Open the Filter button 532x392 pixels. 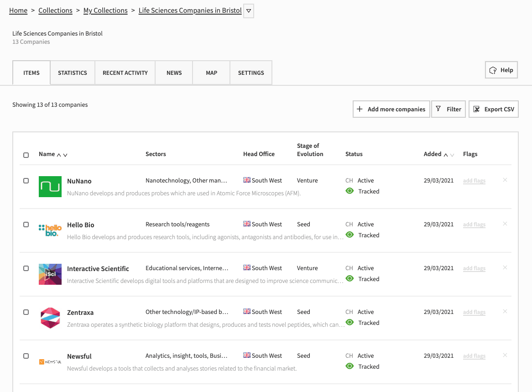(449, 109)
